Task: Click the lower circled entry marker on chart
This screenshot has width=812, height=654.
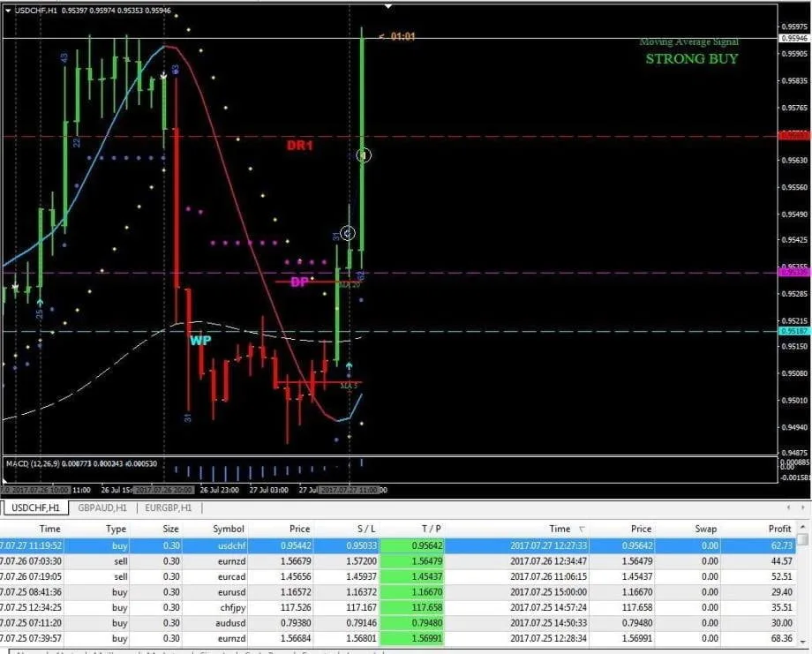Action: pos(348,233)
